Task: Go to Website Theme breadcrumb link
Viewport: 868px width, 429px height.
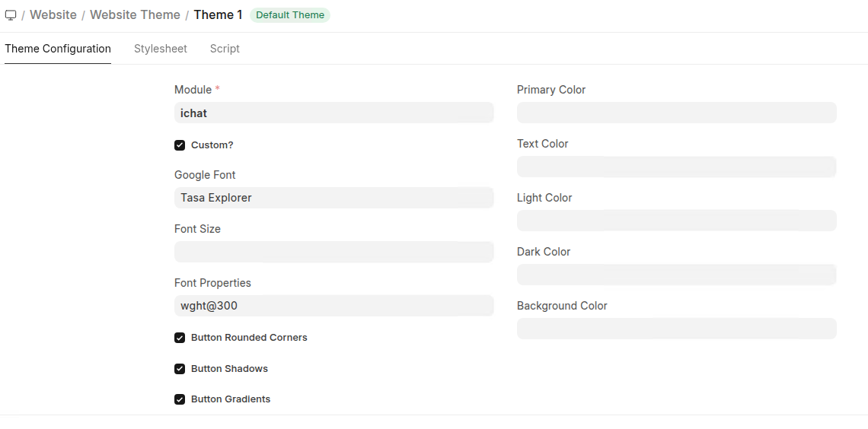Action: [135, 15]
